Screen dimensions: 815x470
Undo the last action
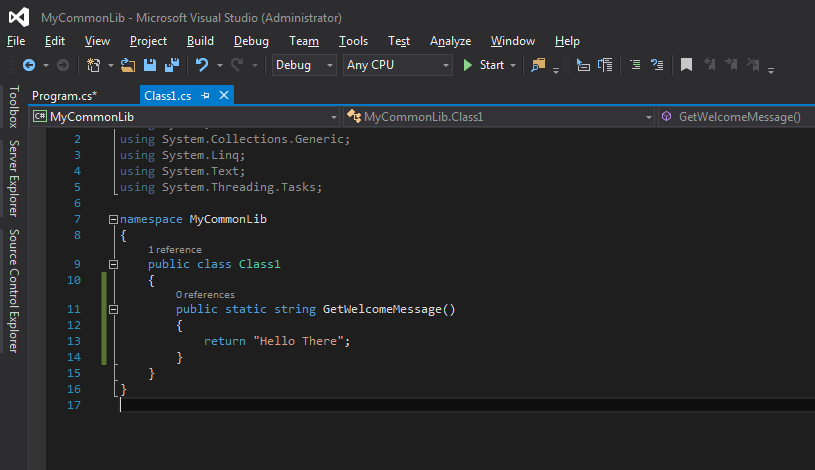click(x=202, y=65)
